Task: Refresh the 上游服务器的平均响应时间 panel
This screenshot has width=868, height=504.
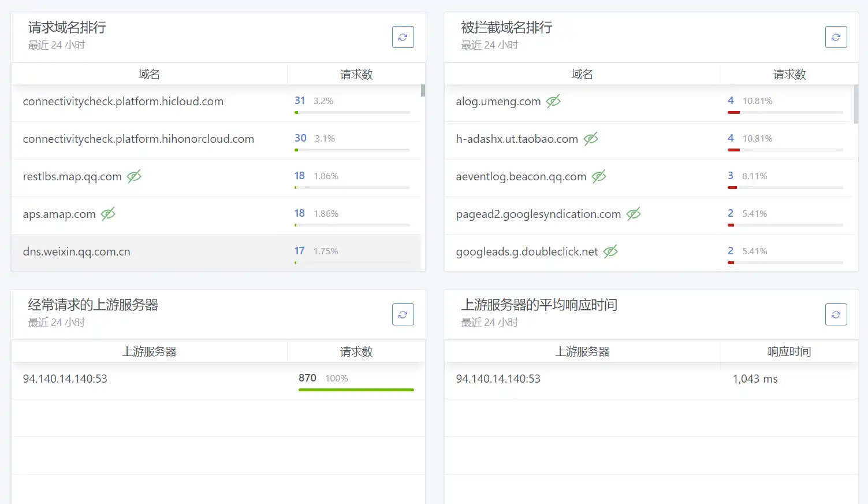Action: [836, 314]
